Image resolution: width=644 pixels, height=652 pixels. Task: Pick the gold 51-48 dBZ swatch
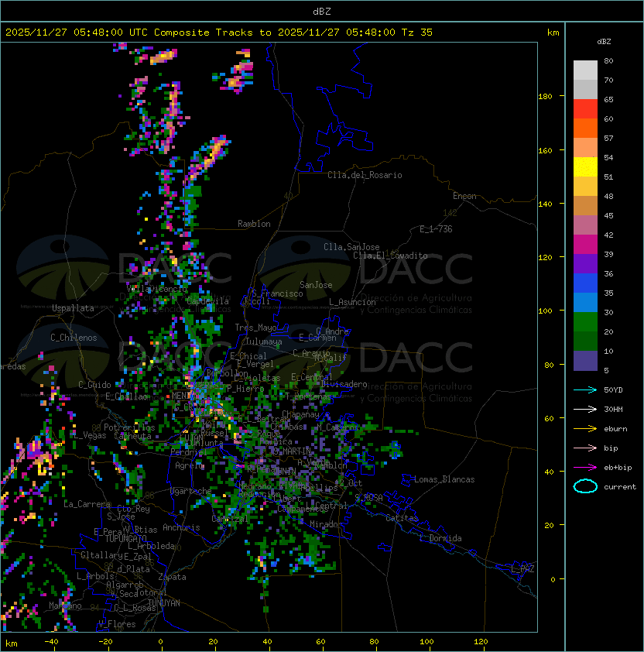point(585,187)
